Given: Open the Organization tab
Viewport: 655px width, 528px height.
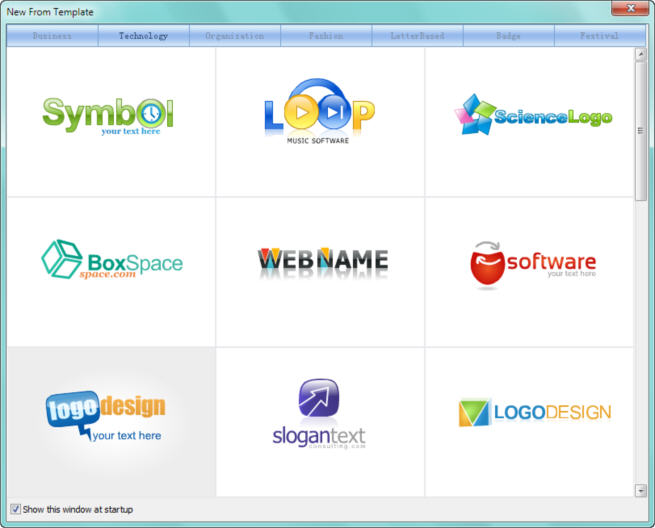Looking at the screenshot, I should pyautogui.click(x=235, y=36).
